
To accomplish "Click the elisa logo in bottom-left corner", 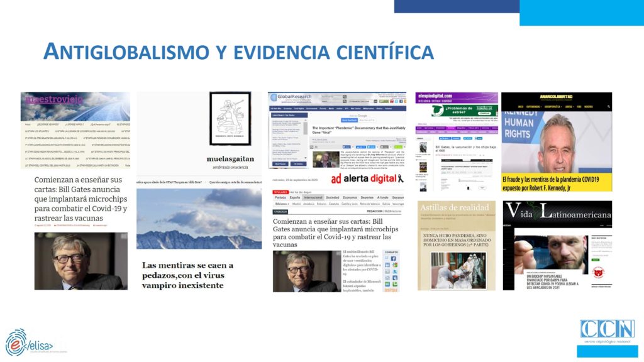I will [x=29, y=343].
